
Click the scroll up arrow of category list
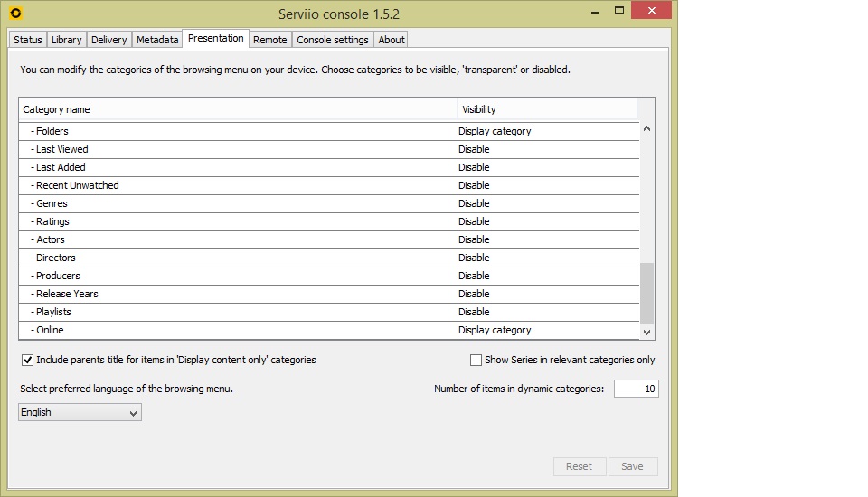(646, 129)
